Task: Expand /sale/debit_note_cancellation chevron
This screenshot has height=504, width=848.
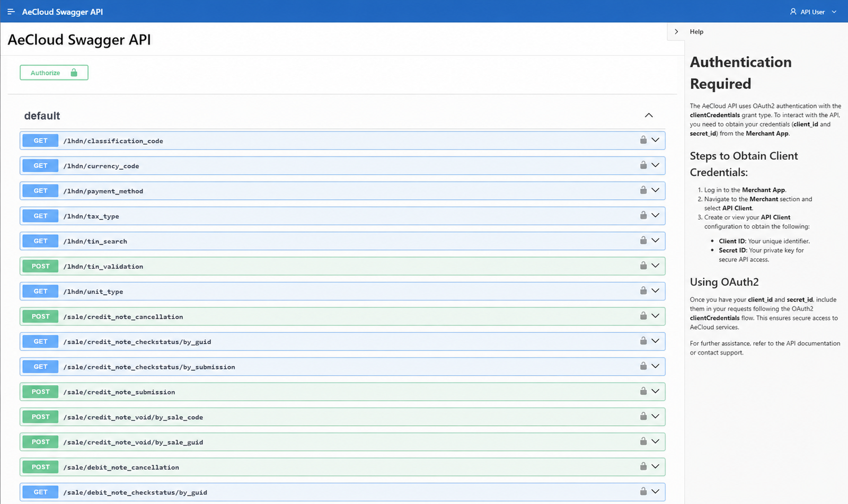Action: 656,466
